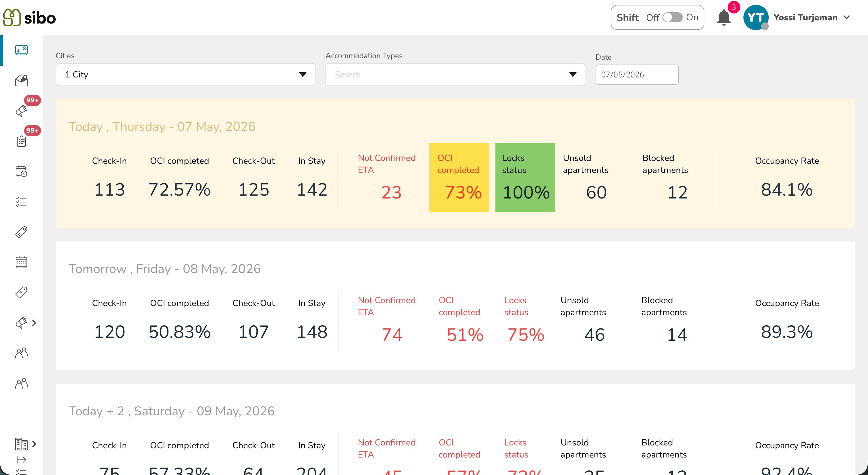Click the YT user avatar
Screen dimensions: 868x475
pos(756,17)
